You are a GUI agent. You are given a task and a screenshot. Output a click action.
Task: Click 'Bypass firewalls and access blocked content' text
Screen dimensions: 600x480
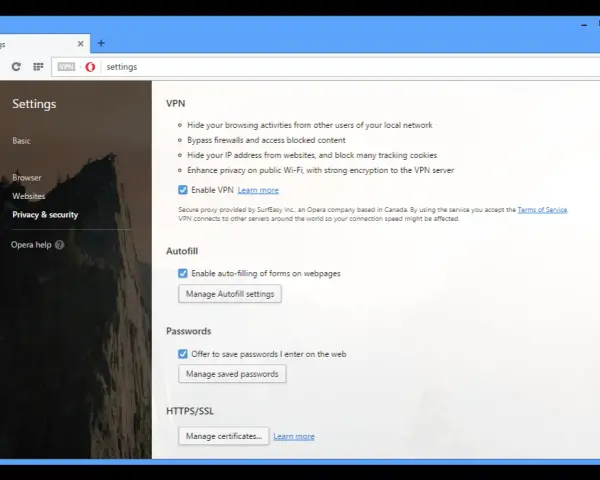coord(266,140)
